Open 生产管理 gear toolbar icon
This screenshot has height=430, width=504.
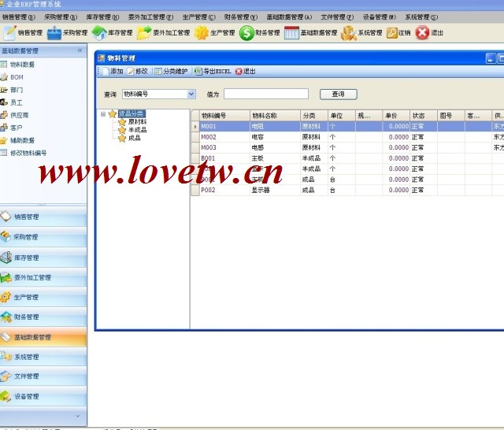202,33
